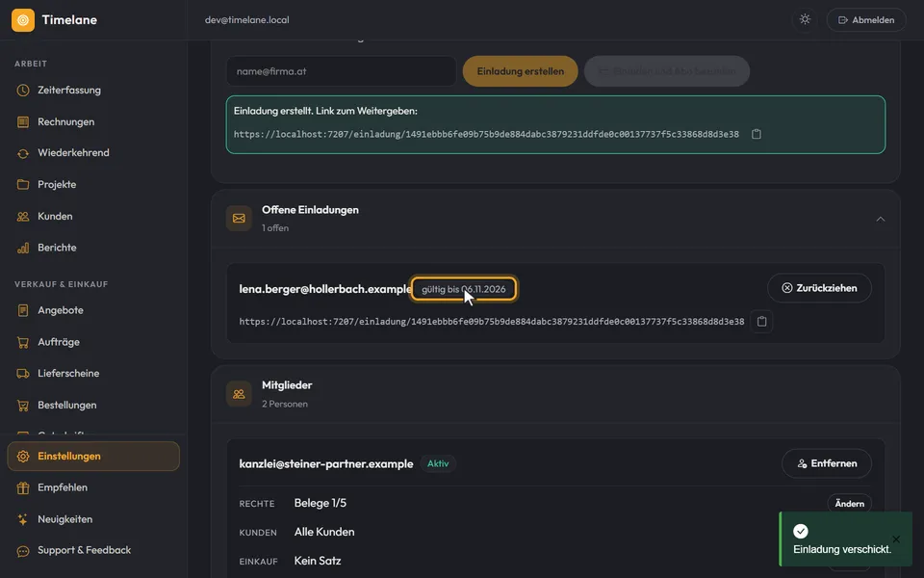This screenshot has width=924, height=578.
Task: Click the 1 offen count text
Action: pyautogui.click(x=275, y=227)
